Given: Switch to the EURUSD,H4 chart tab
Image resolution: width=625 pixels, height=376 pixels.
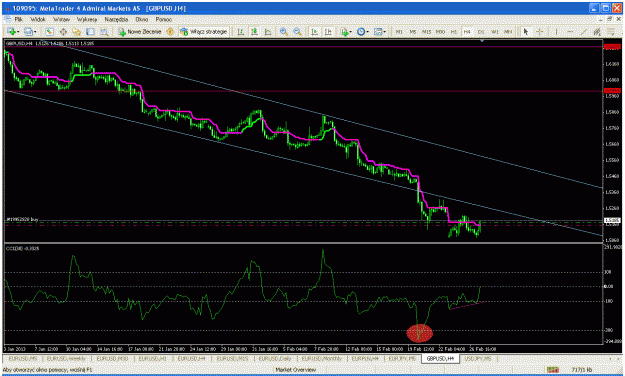Looking at the screenshot, I should coord(192,359).
